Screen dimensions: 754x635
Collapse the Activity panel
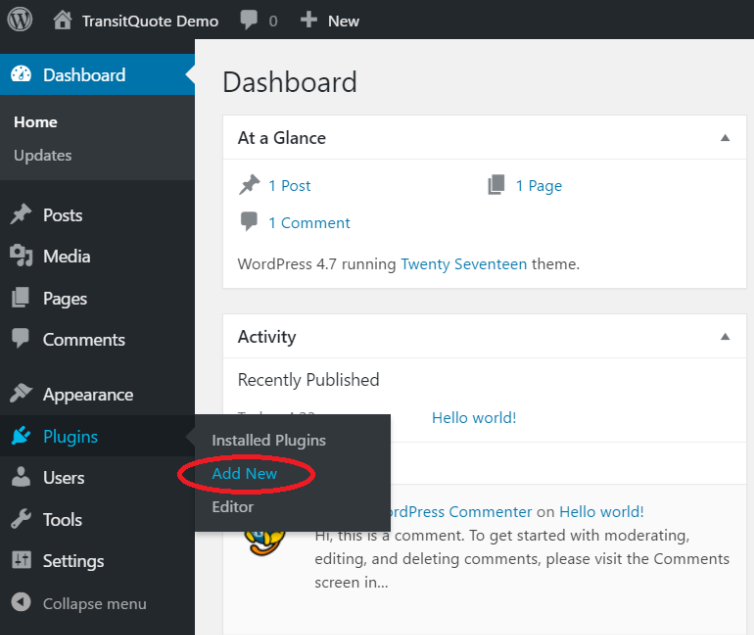coord(725,337)
